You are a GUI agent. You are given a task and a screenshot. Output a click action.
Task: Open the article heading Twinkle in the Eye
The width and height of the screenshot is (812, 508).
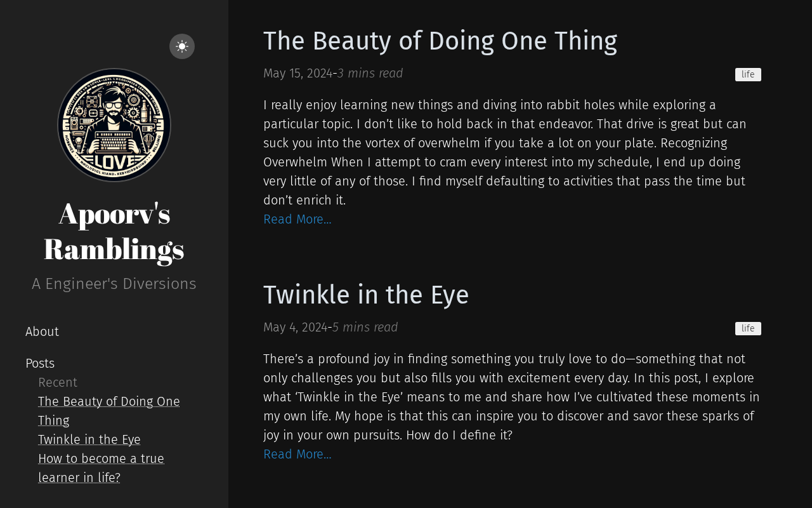[366, 295]
